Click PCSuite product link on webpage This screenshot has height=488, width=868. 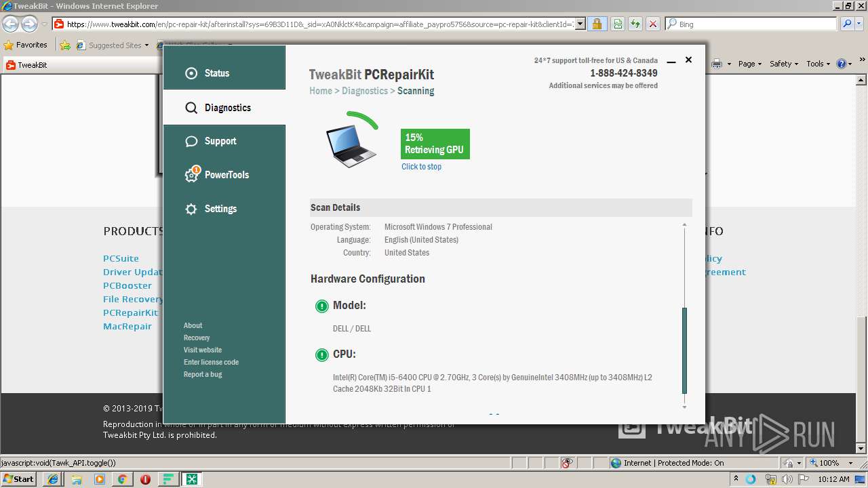pos(121,258)
